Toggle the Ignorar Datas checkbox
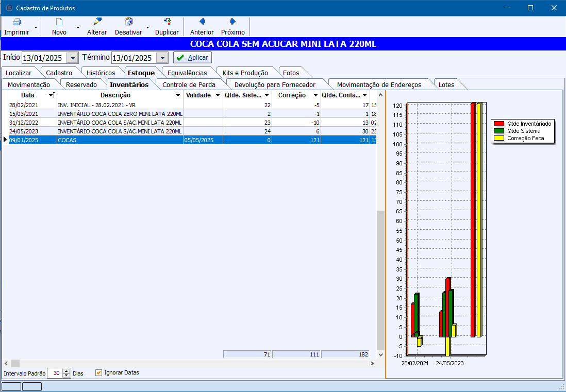This screenshot has width=566, height=392. (99, 373)
